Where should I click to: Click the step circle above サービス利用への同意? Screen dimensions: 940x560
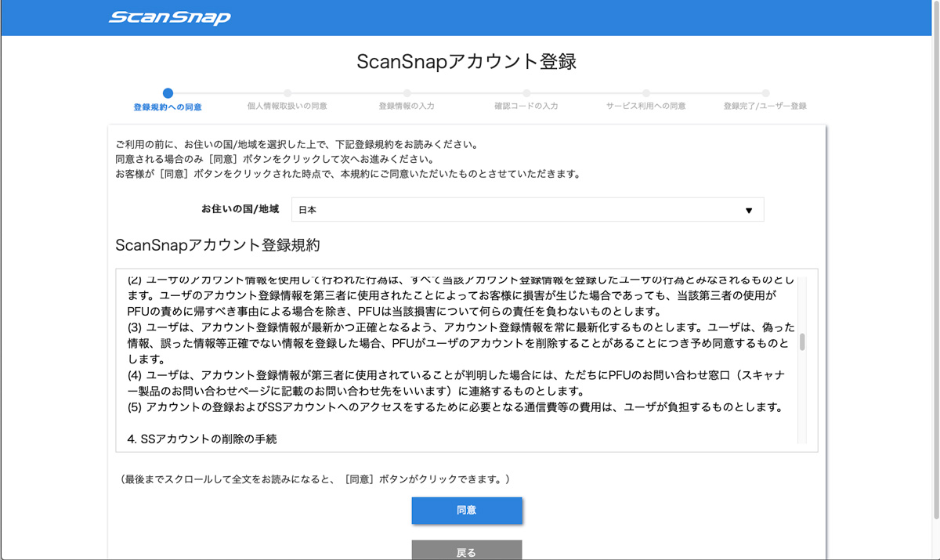point(646,93)
